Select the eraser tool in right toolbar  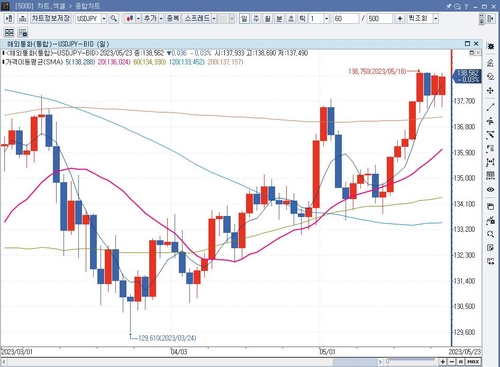pos(490,77)
